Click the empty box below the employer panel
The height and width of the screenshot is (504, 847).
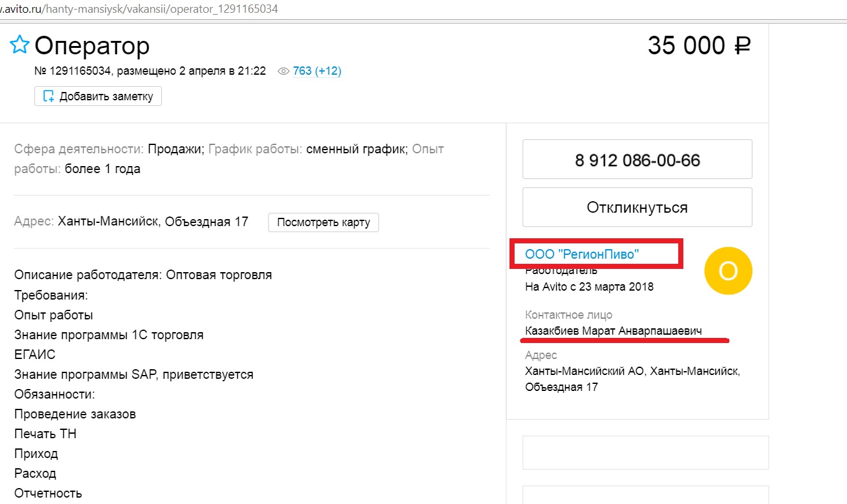point(645,452)
